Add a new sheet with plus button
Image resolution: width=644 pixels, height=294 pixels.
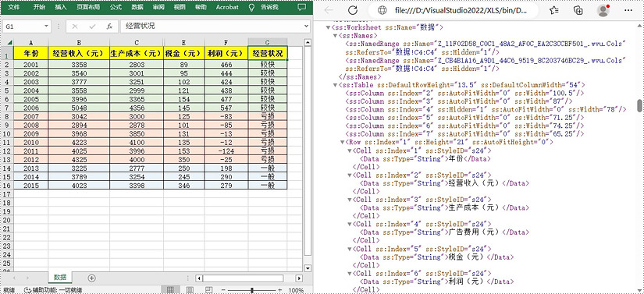pyautogui.click(x=91, y=278)
